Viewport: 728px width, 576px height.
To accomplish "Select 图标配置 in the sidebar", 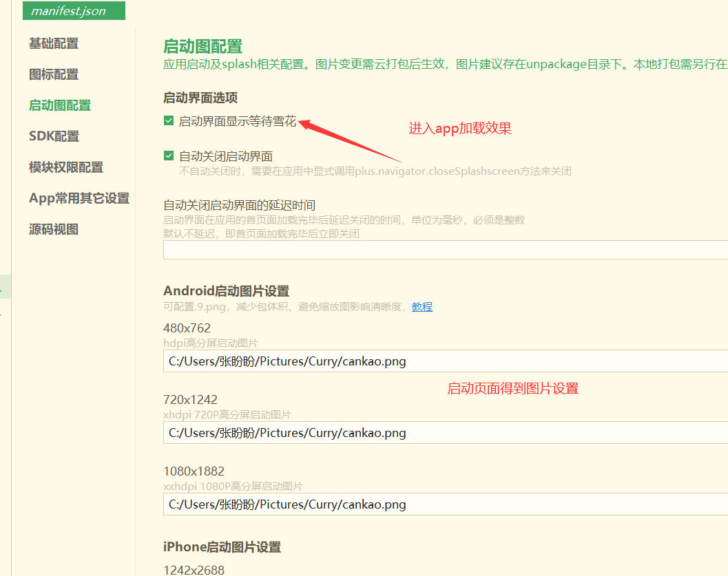I will (54, 74).
